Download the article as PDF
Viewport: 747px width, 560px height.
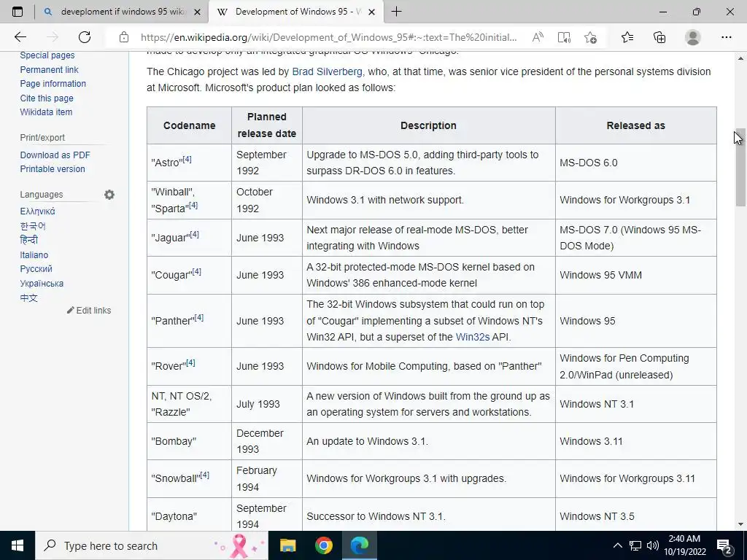click(x=55, y=155)
